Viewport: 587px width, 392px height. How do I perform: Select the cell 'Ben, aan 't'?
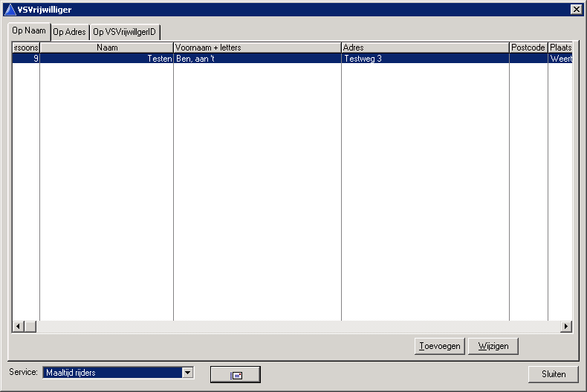(x=258, y=59)
